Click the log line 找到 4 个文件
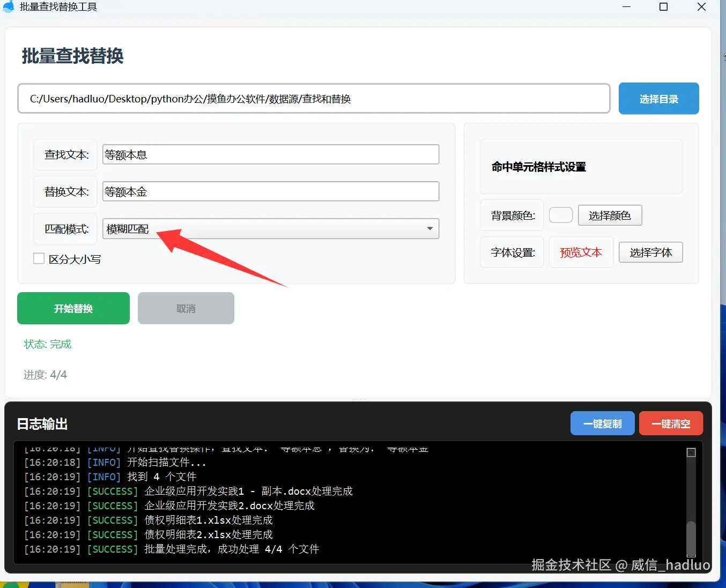This screenshot has width=726, height=588. 110,477
